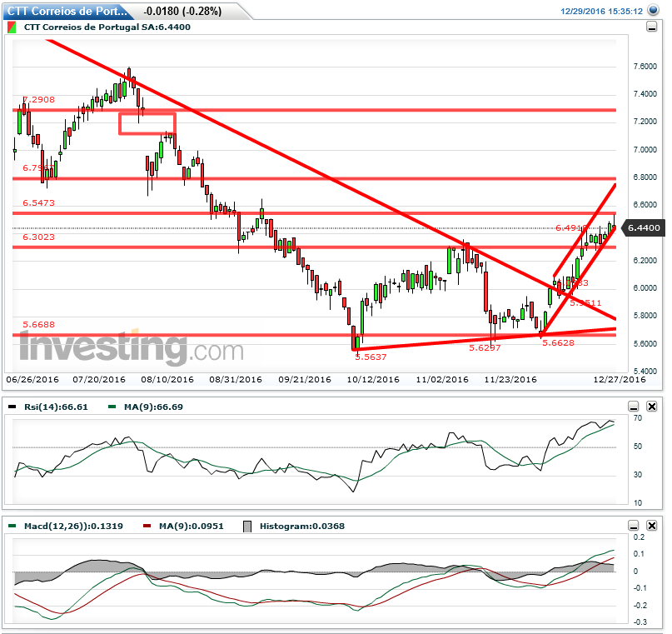Click the MACD axis value -0.3
Image resolution: width=672 pixels, height=634 pixels.
pos(640,622)
